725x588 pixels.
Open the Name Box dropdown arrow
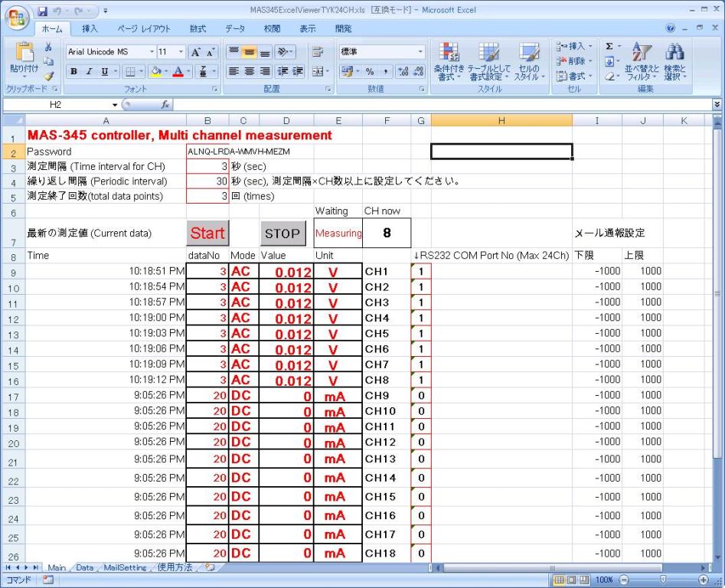(115, 105)
